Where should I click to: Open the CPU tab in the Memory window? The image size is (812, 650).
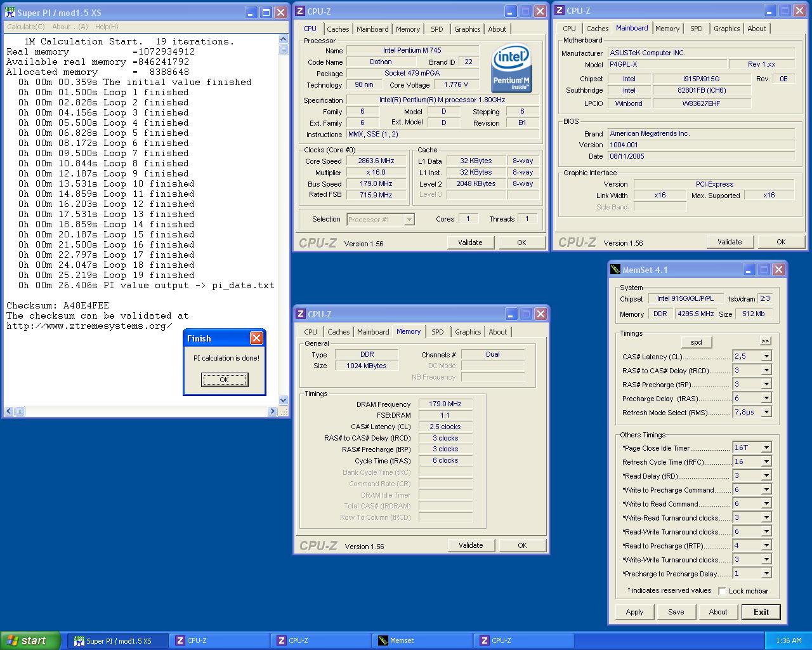click(311, 332)
